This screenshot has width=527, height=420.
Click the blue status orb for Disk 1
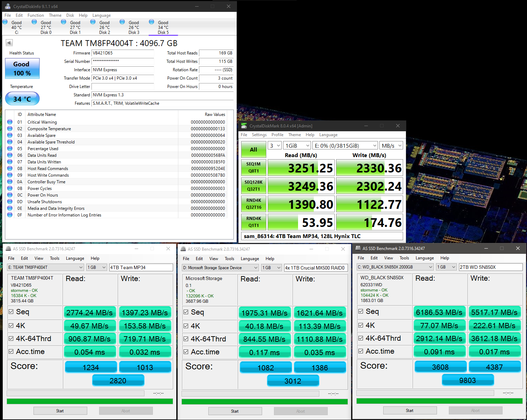click(x=64, y=22)
